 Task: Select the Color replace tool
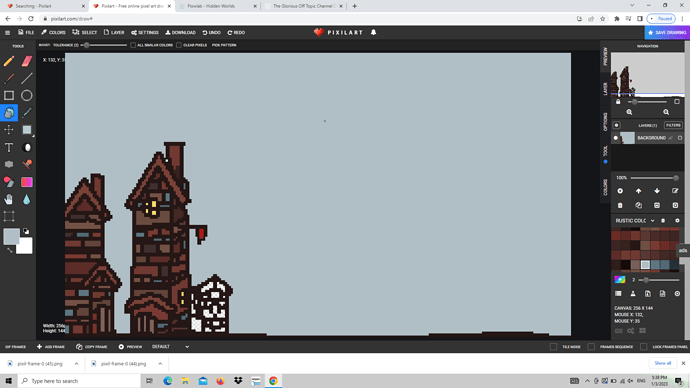click(x=9, y=182)
